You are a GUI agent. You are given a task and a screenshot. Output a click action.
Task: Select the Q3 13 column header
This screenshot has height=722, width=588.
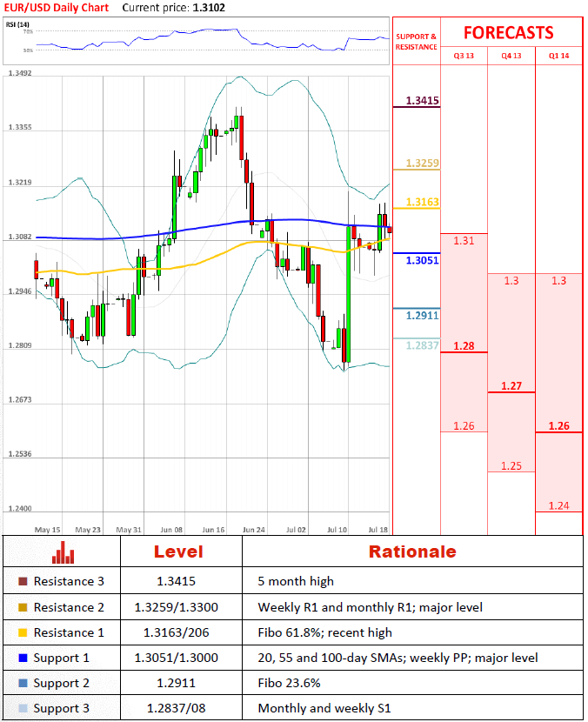[464, 56]
